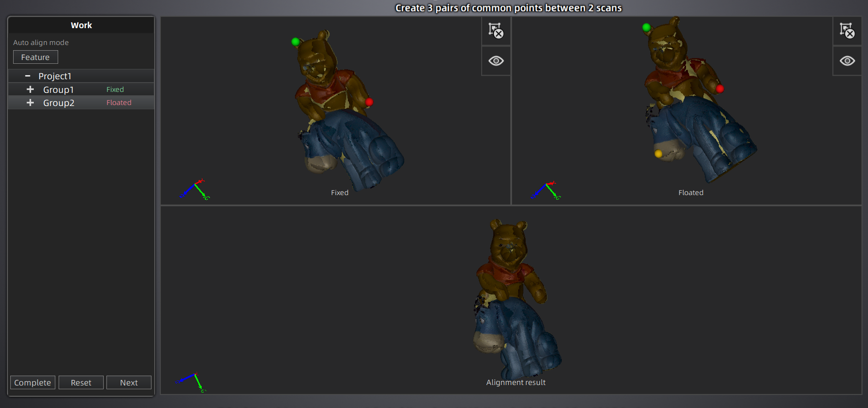This screenshot has height=408, width=868.
Task: Clear alignment points in the Fixed viewport
Action: pyautogui.click(x=496, y=31)
